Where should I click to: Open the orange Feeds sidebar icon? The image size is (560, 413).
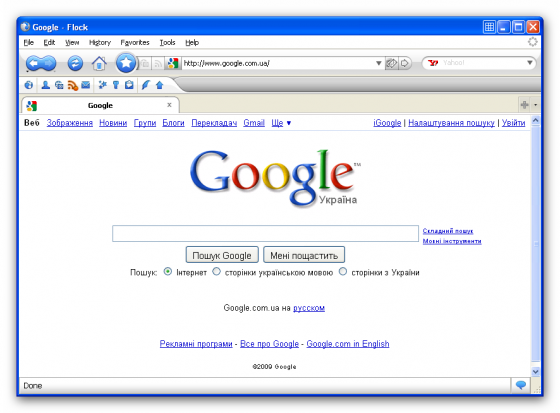(x=72, y=85)
